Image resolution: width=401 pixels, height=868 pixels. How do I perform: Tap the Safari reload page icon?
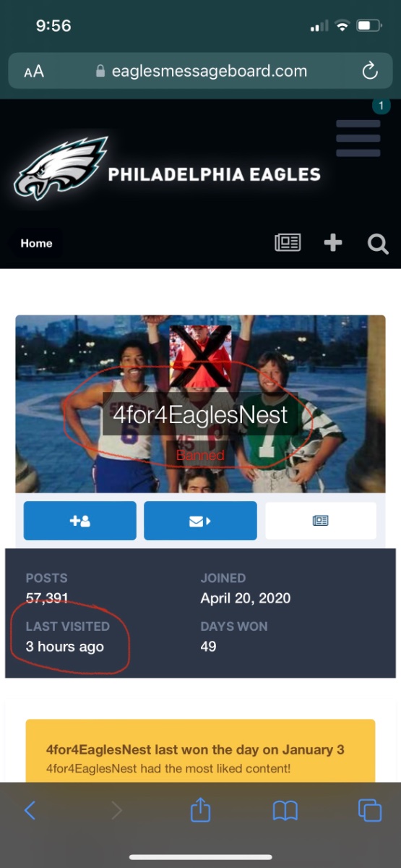[370, 71]
